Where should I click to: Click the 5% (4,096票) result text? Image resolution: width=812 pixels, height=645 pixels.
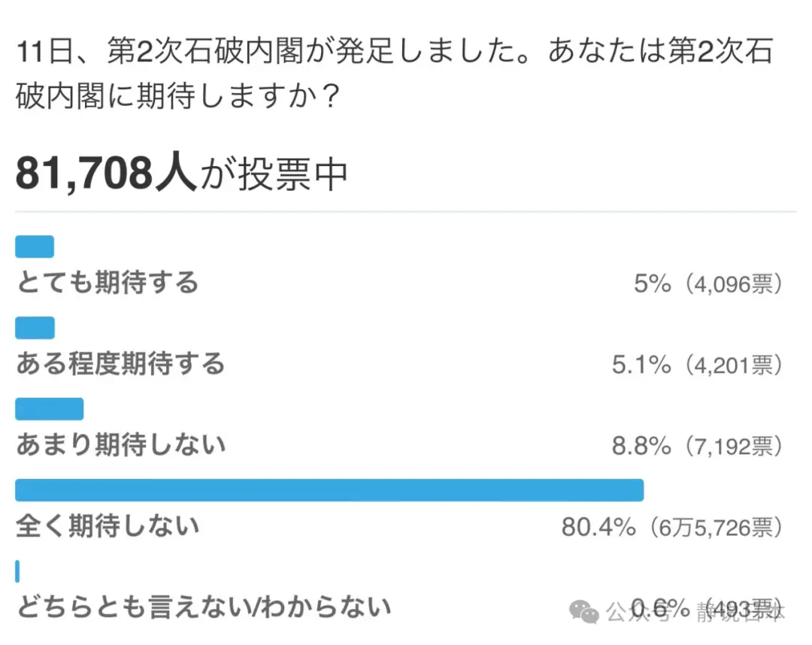click(708, 283)
